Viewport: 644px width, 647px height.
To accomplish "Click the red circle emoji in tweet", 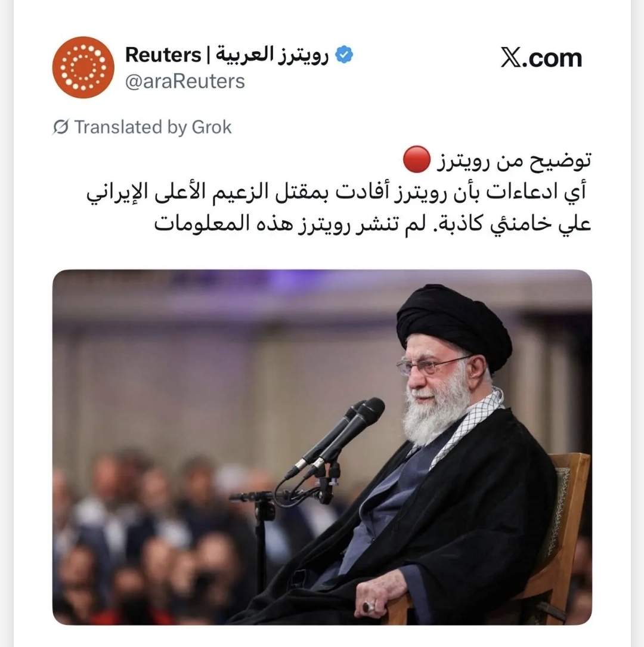I will coord(417,159).
